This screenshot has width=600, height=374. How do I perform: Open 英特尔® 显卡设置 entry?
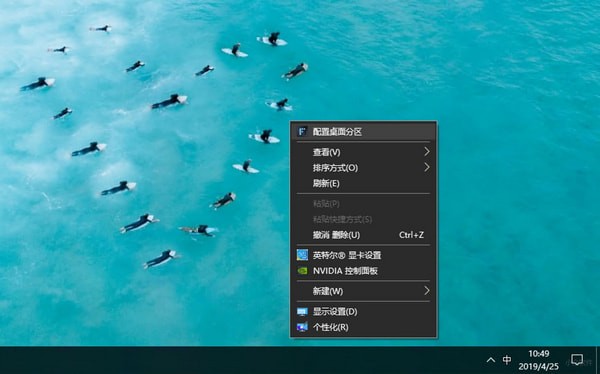pyautogui.click(x=363, y=255)
